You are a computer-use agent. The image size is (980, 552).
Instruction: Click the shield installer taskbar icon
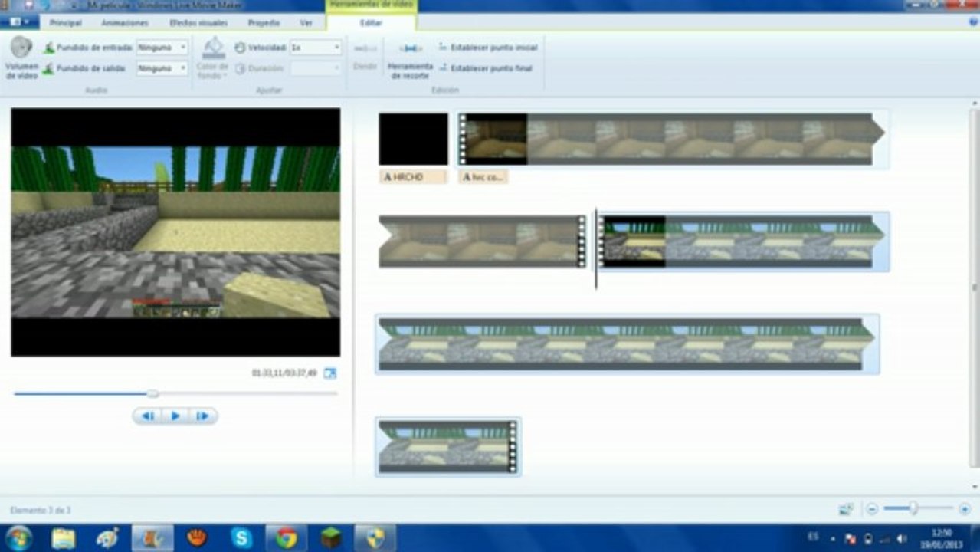[375, 539]
